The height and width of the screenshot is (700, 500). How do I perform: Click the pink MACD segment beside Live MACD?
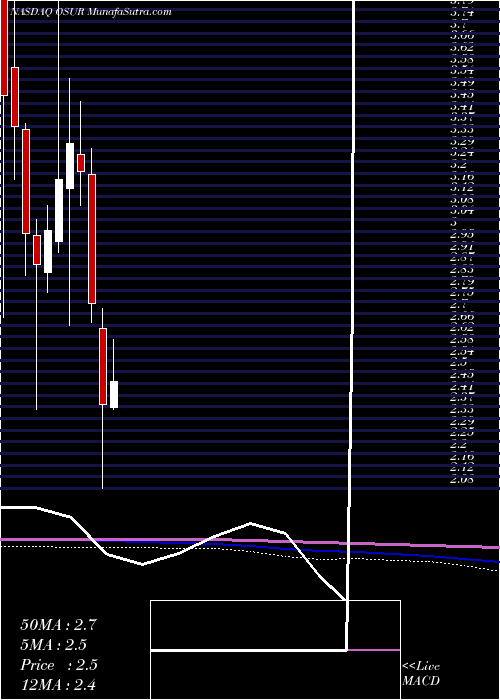coord(374,650)
